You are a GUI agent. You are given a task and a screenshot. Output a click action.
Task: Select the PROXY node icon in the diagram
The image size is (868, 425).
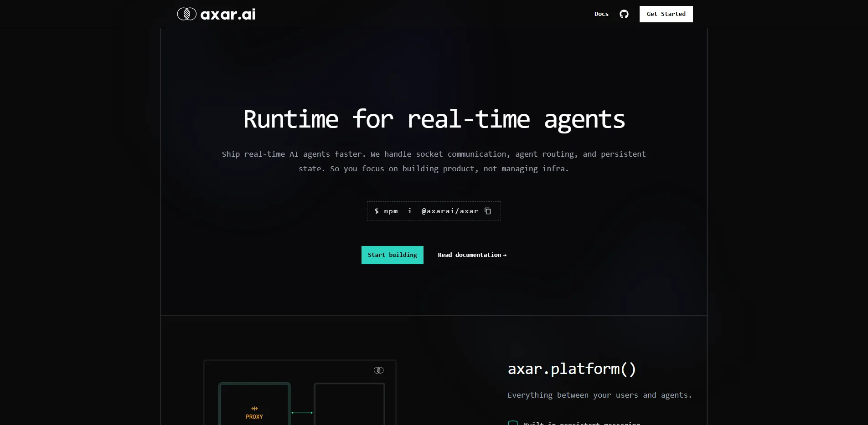[254, 408]
